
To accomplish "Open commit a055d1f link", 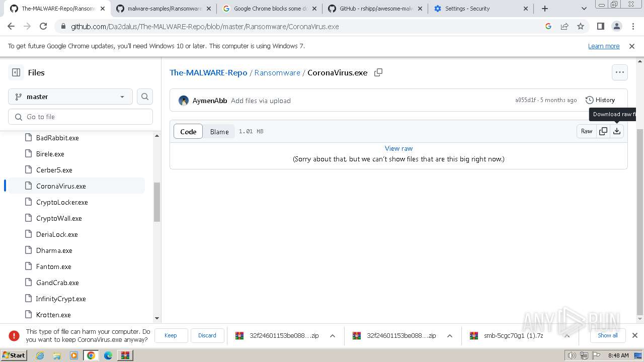I will coord(526,100).
